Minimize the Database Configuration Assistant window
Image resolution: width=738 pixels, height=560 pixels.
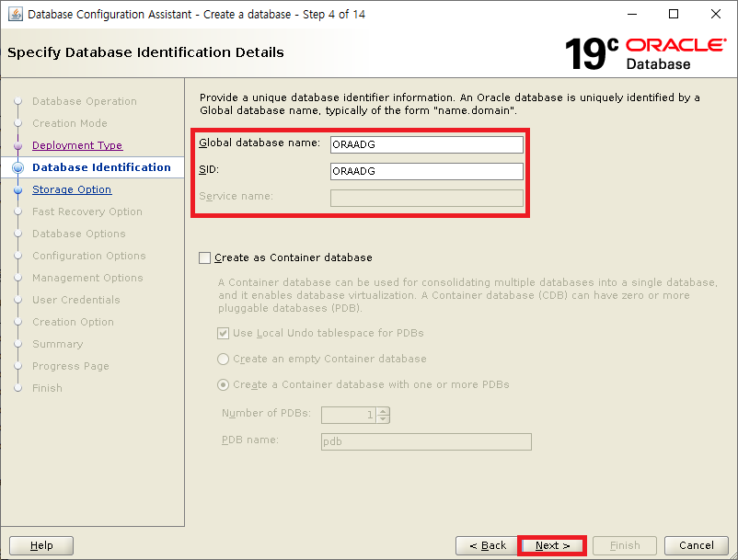tap(632, 14)
